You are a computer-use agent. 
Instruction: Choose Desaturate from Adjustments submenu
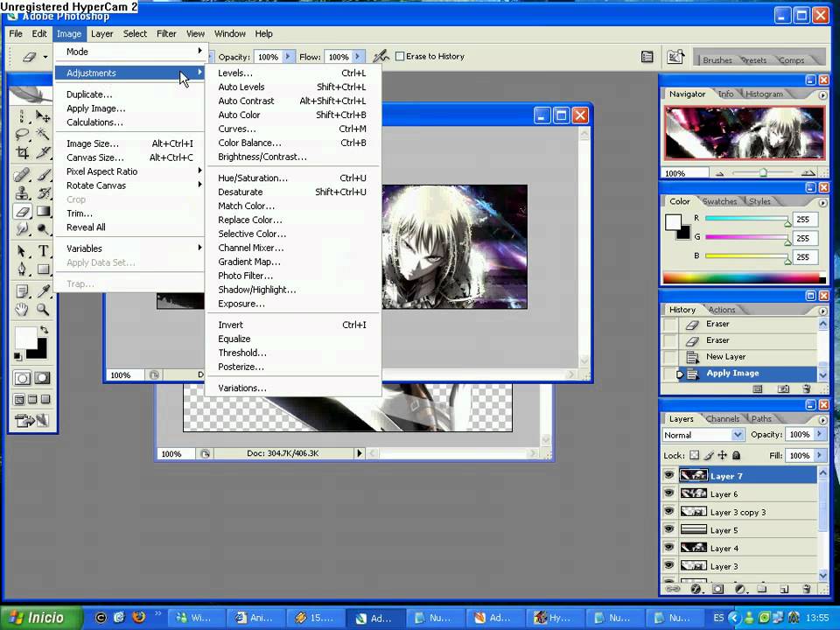click(x=292, y=192)
